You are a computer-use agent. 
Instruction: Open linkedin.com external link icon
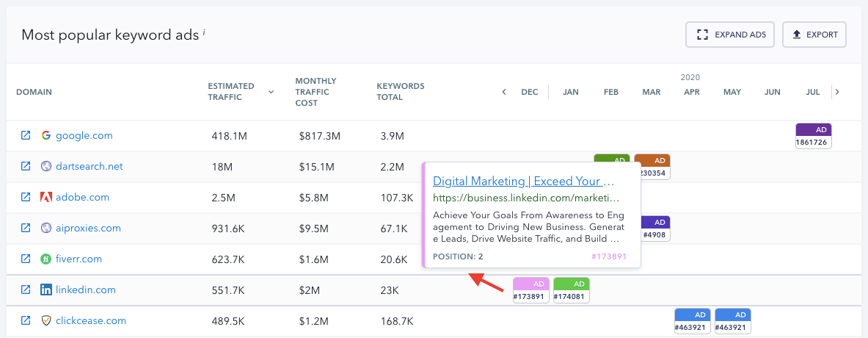pyautogui.click(x=26, y=290)
